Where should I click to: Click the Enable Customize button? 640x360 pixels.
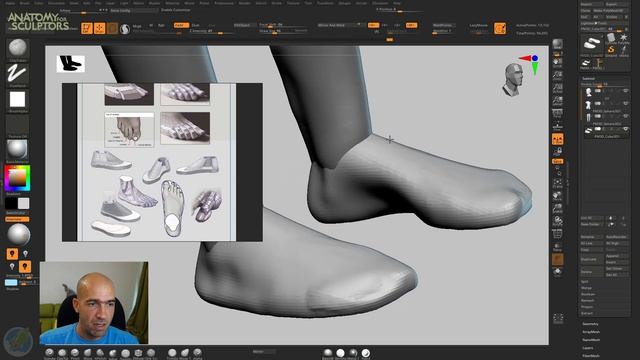pyautogui.click(x=176, y=10)
